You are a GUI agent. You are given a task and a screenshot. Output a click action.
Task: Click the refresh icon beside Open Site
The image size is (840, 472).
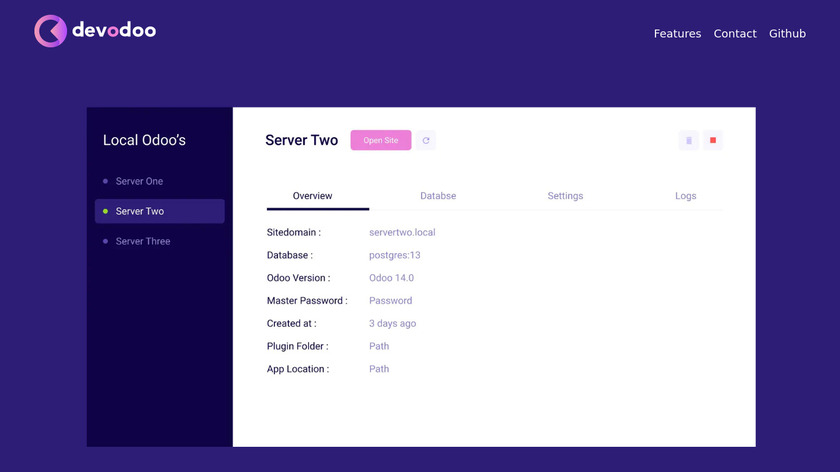pyautogui.click(x=426, y=140)
